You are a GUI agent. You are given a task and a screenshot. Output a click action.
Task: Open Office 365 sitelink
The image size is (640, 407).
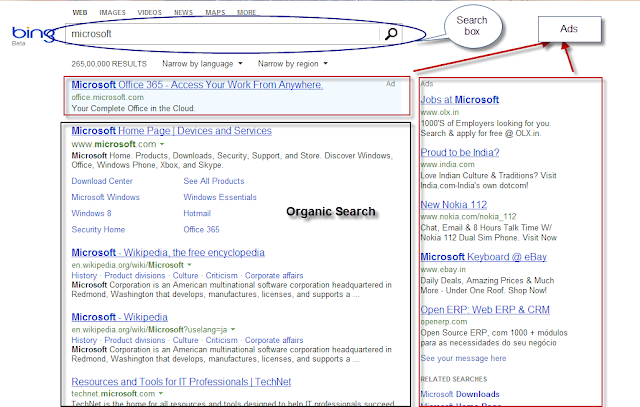[201, 229]
